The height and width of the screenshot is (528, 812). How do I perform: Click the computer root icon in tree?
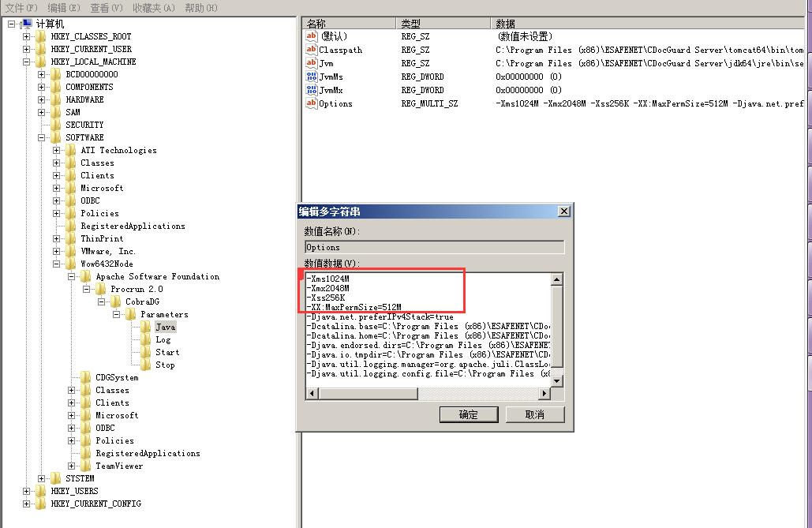point(26,24)
